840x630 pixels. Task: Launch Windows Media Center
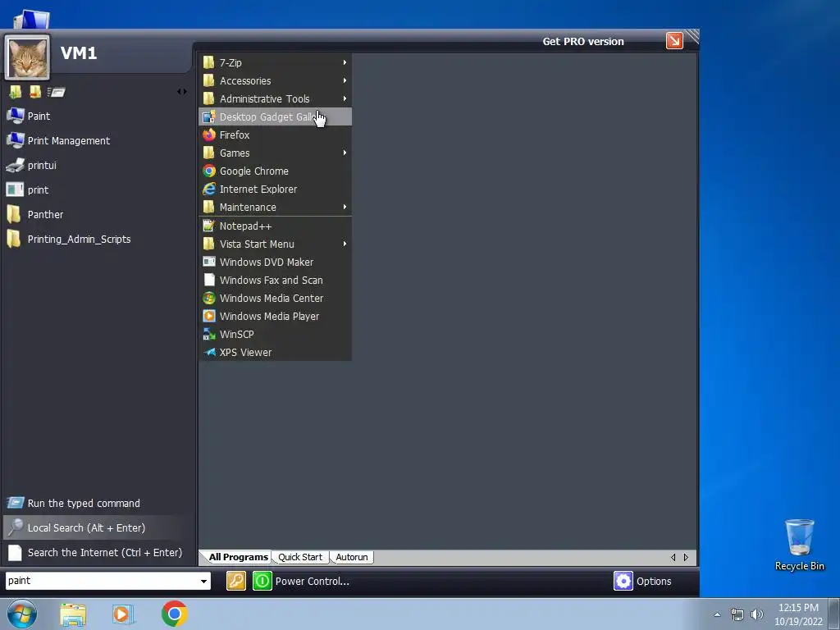coord(275,298)
